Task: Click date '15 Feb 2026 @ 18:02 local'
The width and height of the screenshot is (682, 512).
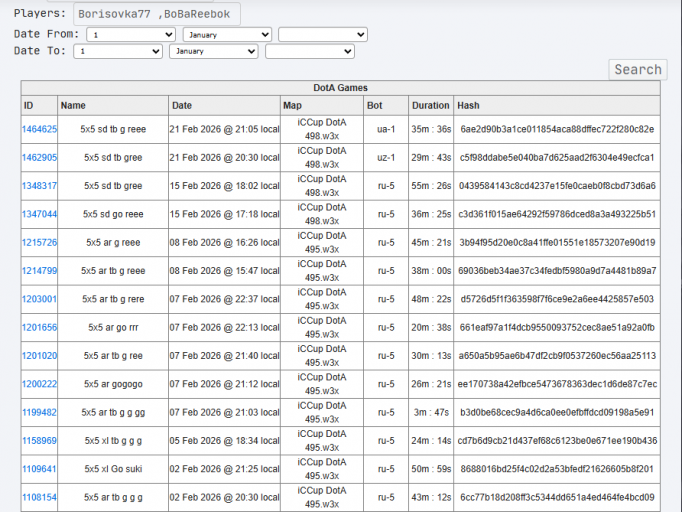Action: 224,186
